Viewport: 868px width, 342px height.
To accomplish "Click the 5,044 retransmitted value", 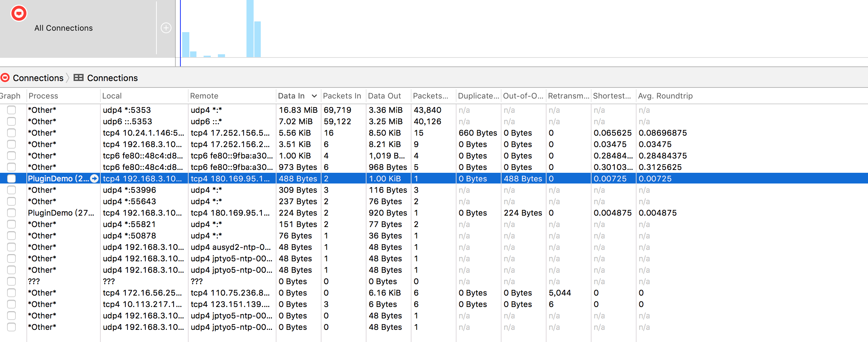I will pos(560,293).
